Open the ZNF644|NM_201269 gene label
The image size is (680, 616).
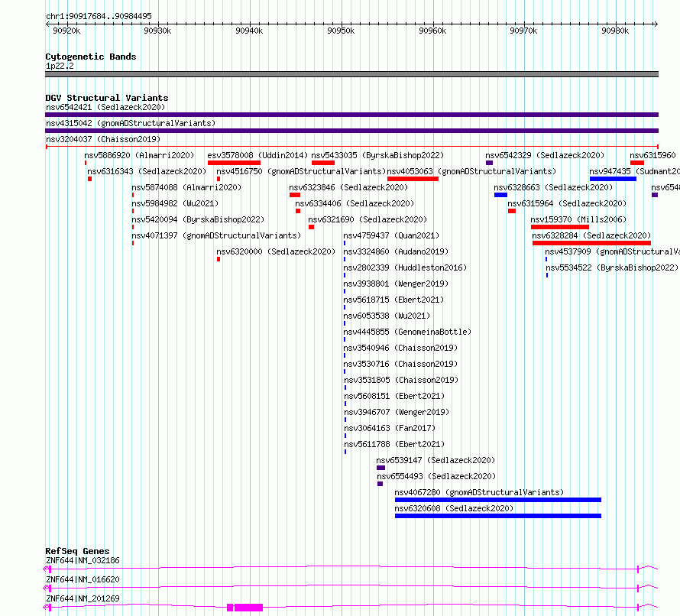(x=83, y=598)
